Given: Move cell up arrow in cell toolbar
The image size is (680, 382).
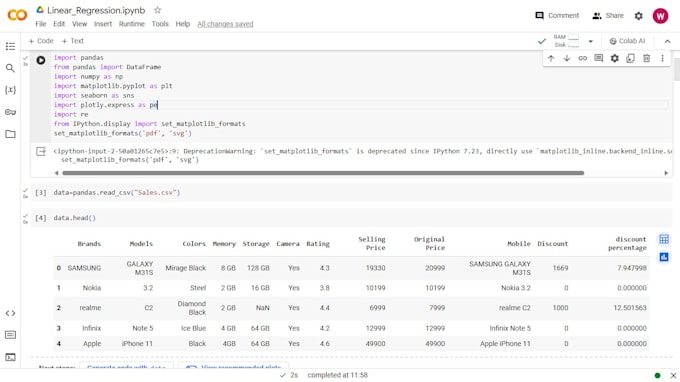Looking at the screenshot, I should click(551, 58).
